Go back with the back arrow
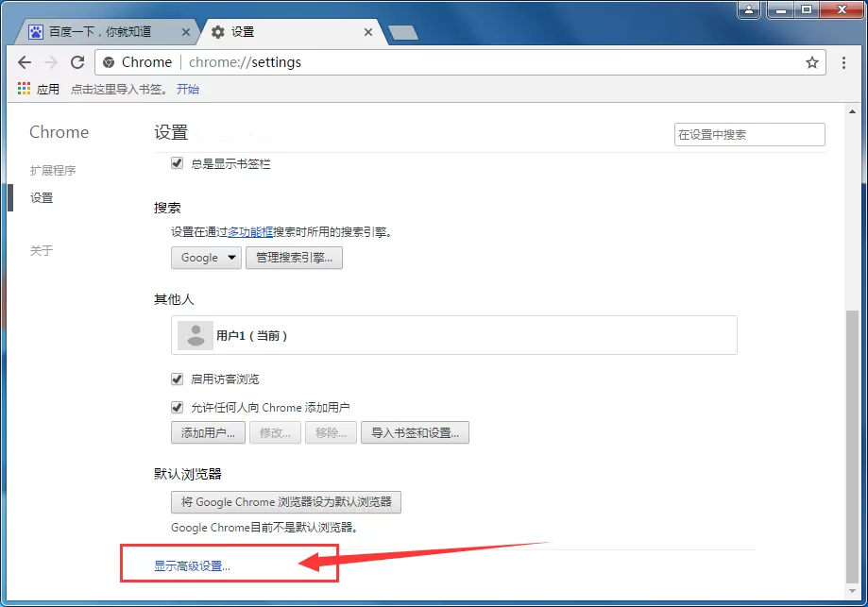868x607 pixels. click(x=25, y=62)
